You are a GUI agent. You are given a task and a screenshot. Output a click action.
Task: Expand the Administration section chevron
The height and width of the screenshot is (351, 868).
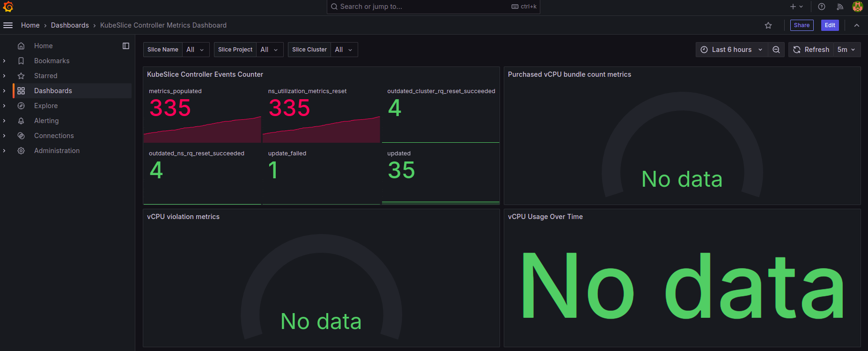[4, 151]
